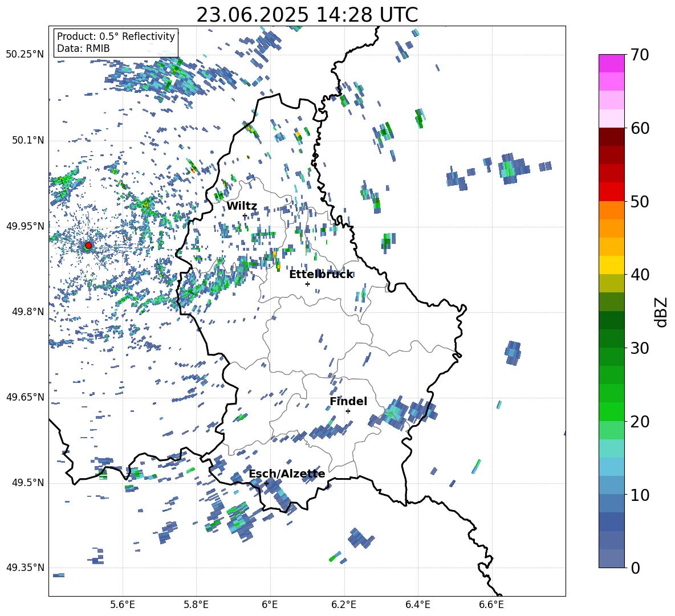The image size is (675, 616).
Task: Pick the dark maroon swatch below 60
Action: tap(611, 137)
